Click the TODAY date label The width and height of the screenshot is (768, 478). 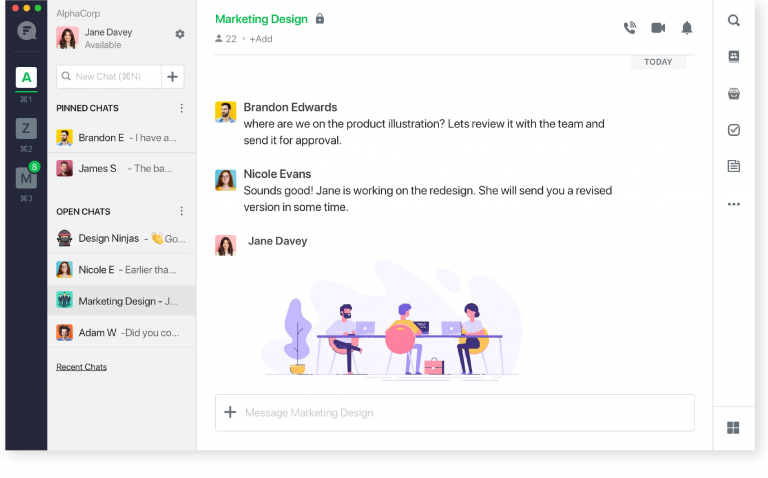point(658,62)
